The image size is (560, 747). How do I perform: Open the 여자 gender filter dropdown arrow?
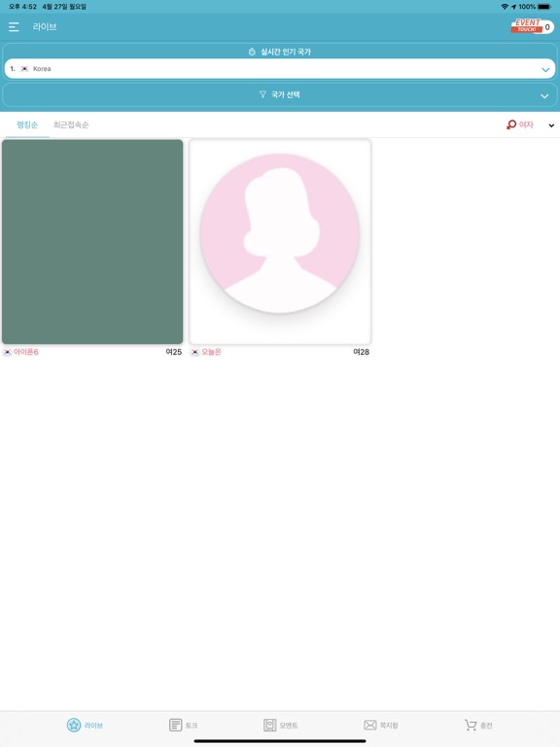click(551, 125)
